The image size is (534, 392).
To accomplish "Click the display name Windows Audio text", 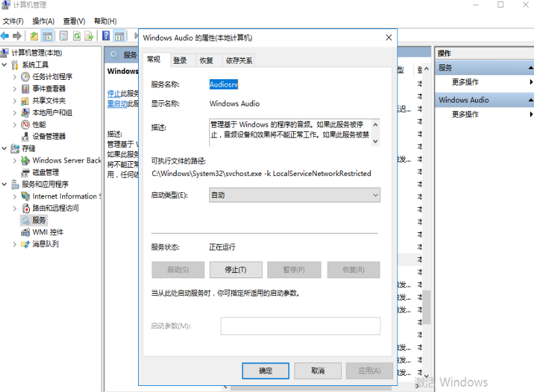I will 234,104.
